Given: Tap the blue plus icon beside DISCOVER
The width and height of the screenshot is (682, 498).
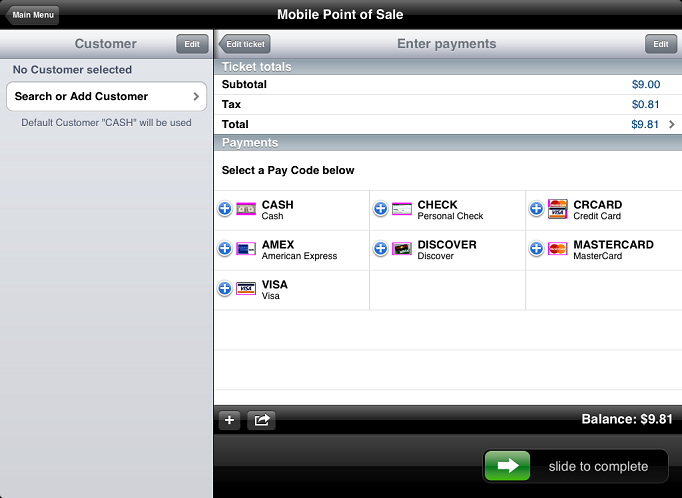Looking at the screenshot, I should [380, 249].
